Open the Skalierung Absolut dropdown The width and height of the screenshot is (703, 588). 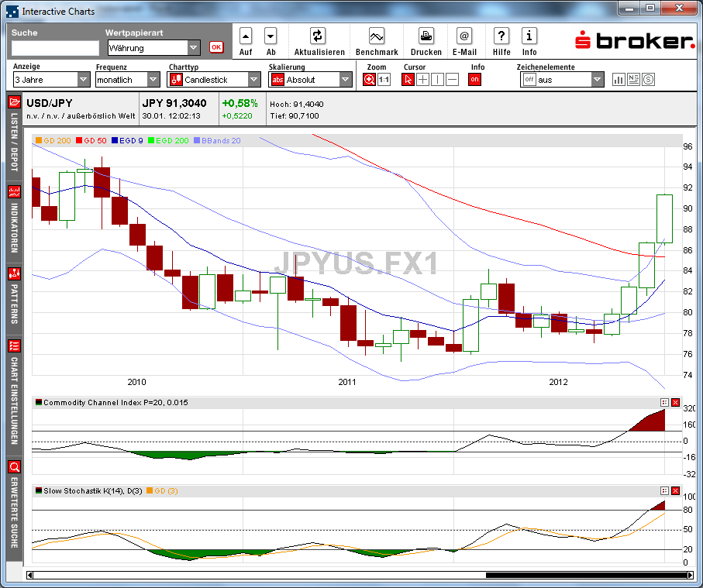[x=310, y=80]
